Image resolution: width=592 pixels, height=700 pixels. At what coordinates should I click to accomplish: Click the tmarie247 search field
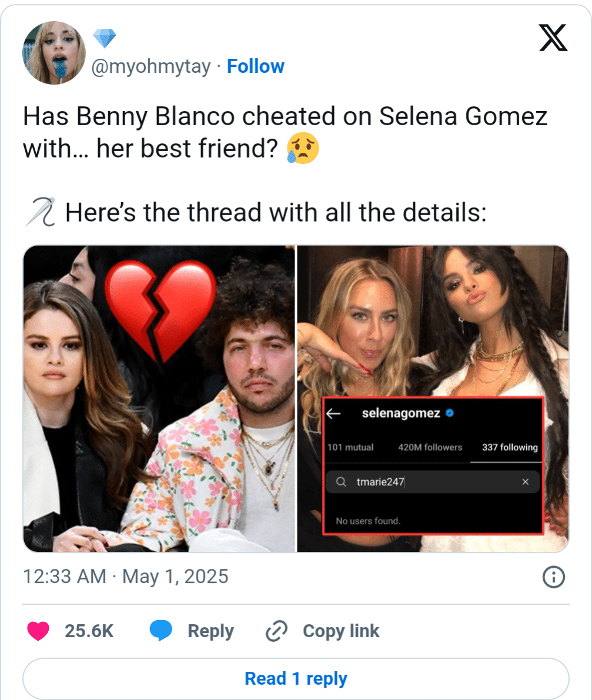(x=435, y=483)
